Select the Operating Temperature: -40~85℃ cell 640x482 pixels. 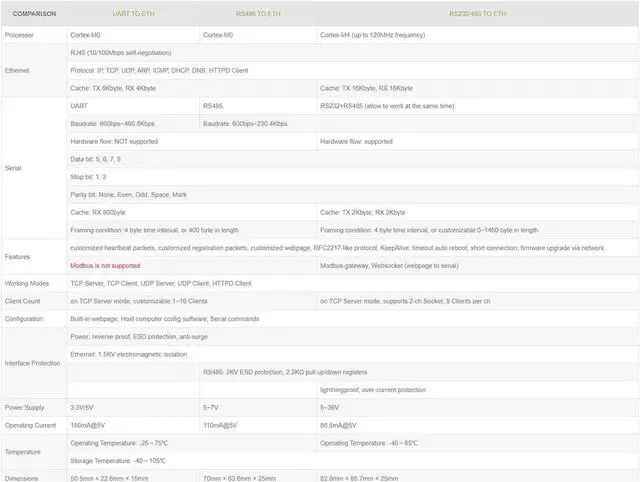(477, 443)
